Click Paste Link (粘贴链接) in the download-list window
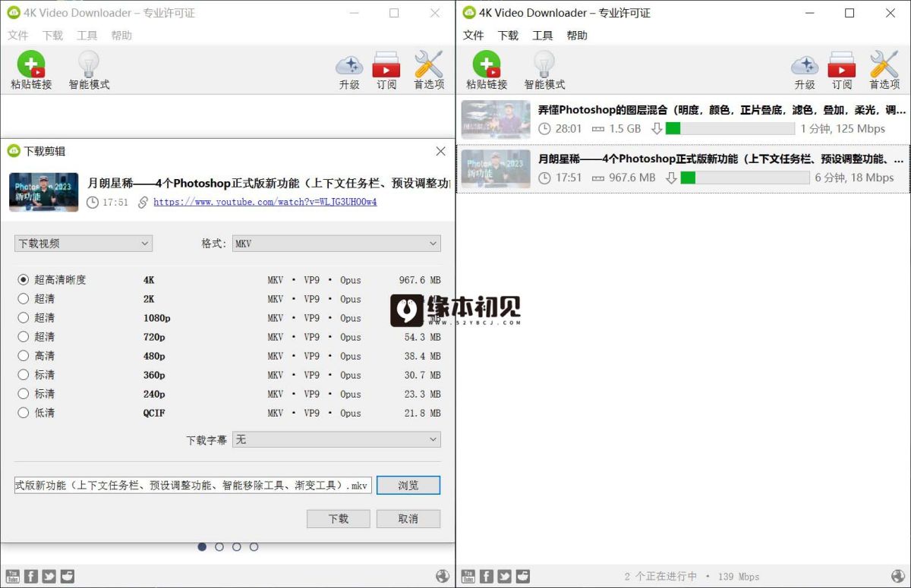Viewport: 911px width, 588px height. [487, 71]
